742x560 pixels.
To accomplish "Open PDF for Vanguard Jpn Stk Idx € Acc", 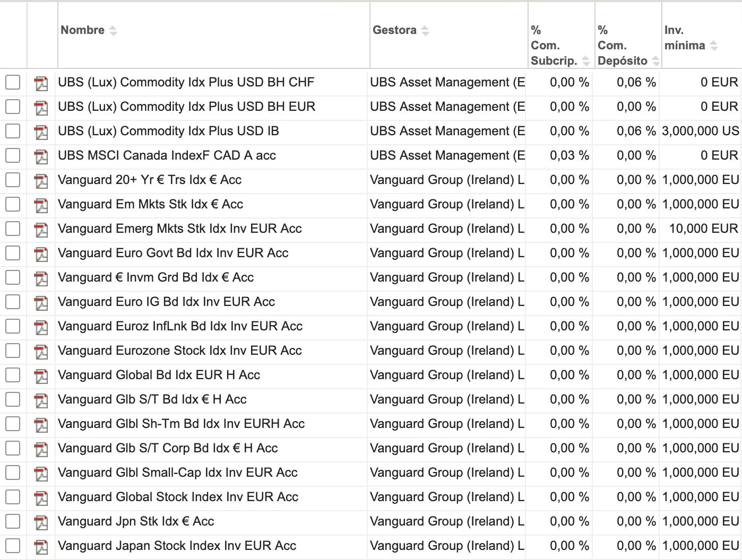I will pyautogui.click(x=41, y=522).
